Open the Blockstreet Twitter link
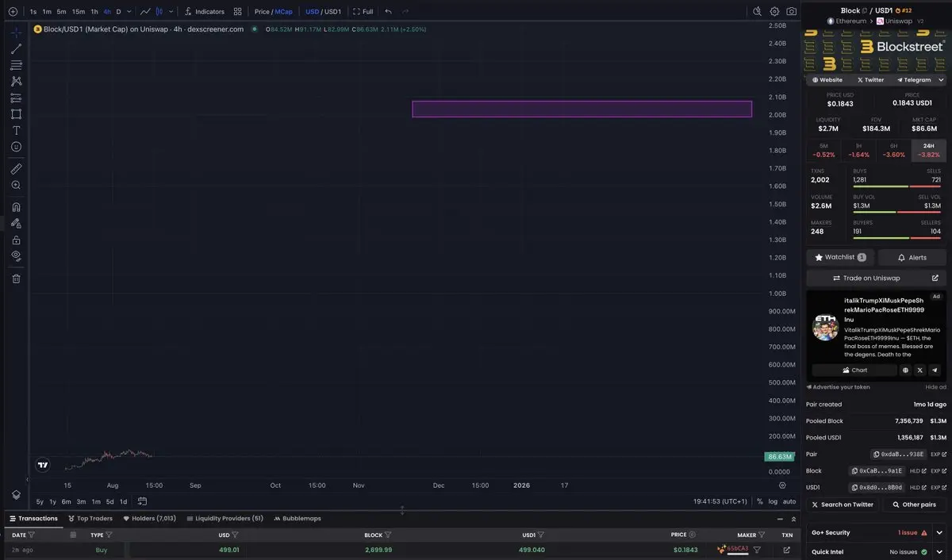Viewport: 952px width, 560px height. tap(870, 80)
